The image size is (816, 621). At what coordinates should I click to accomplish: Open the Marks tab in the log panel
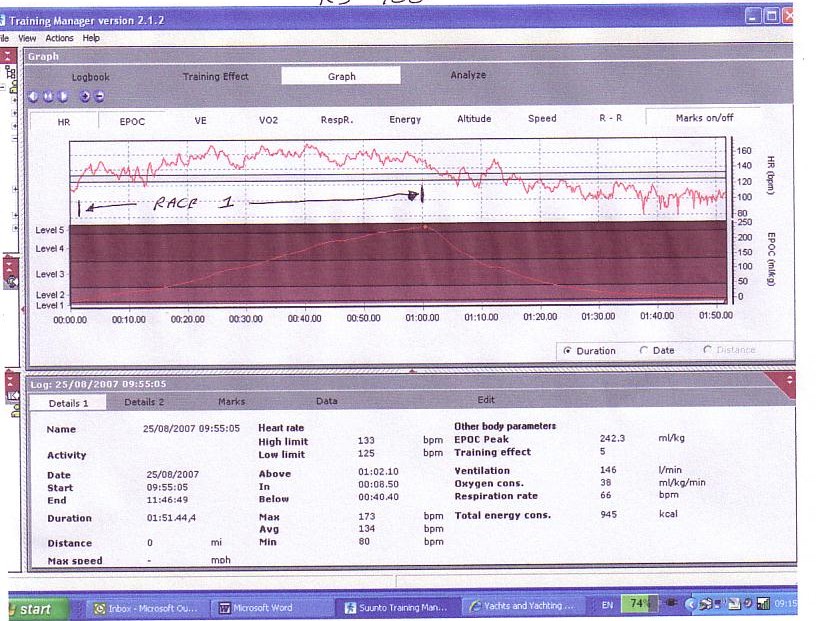point(232,401)
